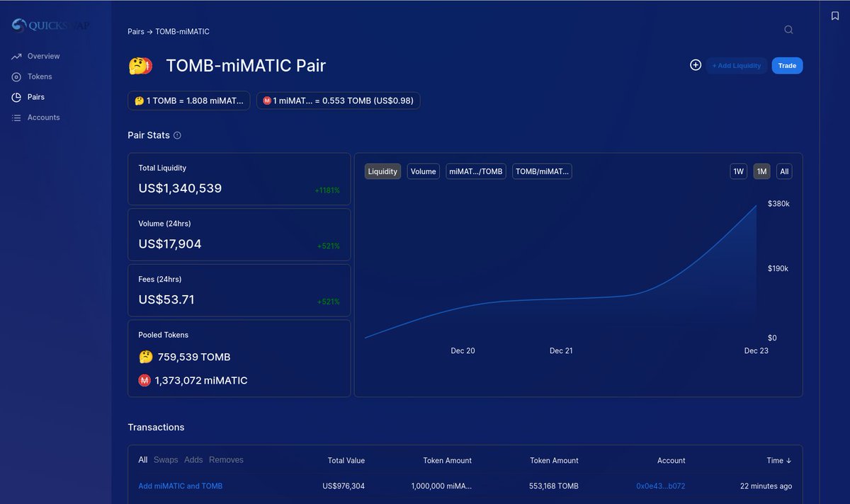Click the TOMB icon in Pooled Tokens
This screenshot has width=850, height=504.
(145, 357)
